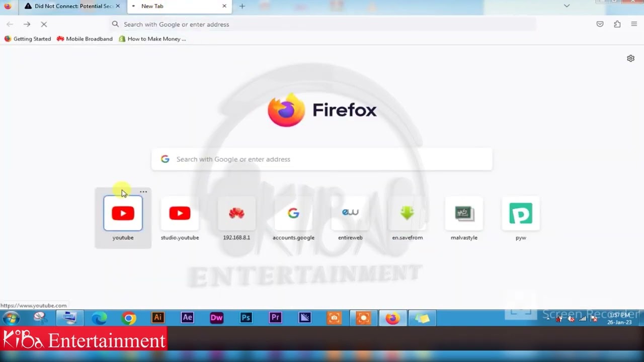Viewport: 644px width, 362px height.
Task: Go back with the back arrow
Action: [x=10, y=24]
